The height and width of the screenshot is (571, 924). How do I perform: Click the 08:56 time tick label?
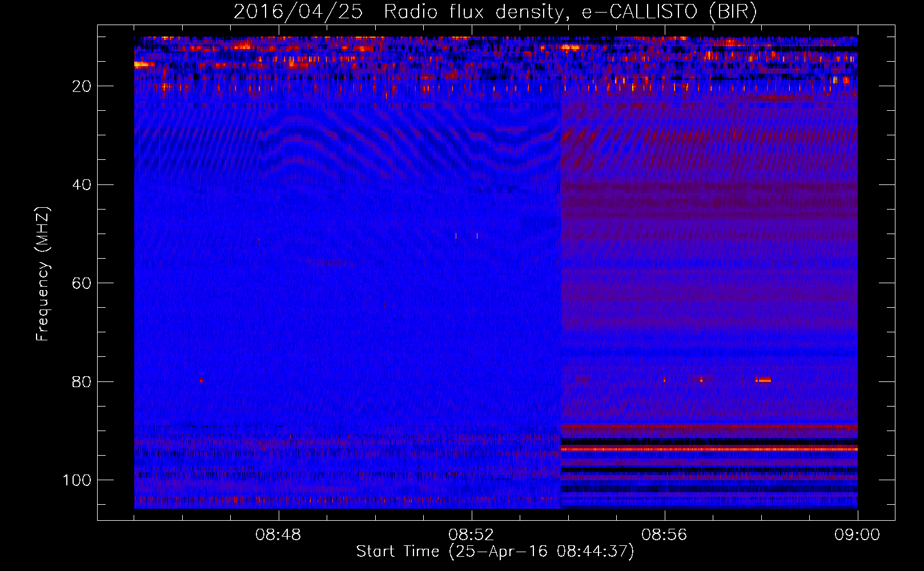click(664, 536)
